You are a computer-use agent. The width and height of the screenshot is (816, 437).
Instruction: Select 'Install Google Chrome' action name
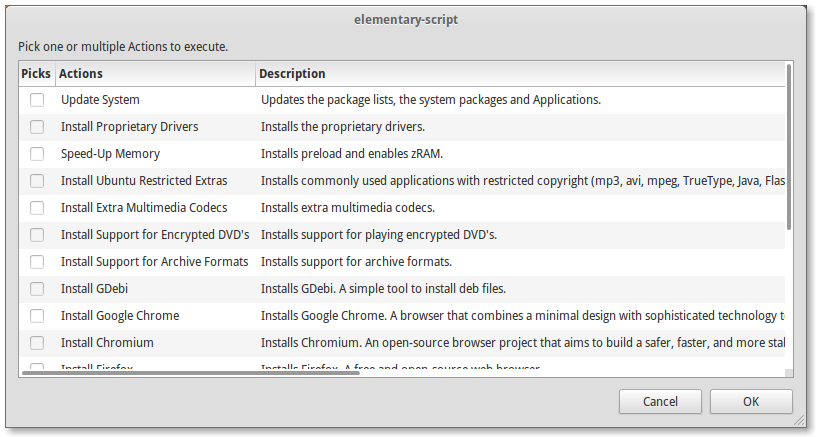[120, 316]
